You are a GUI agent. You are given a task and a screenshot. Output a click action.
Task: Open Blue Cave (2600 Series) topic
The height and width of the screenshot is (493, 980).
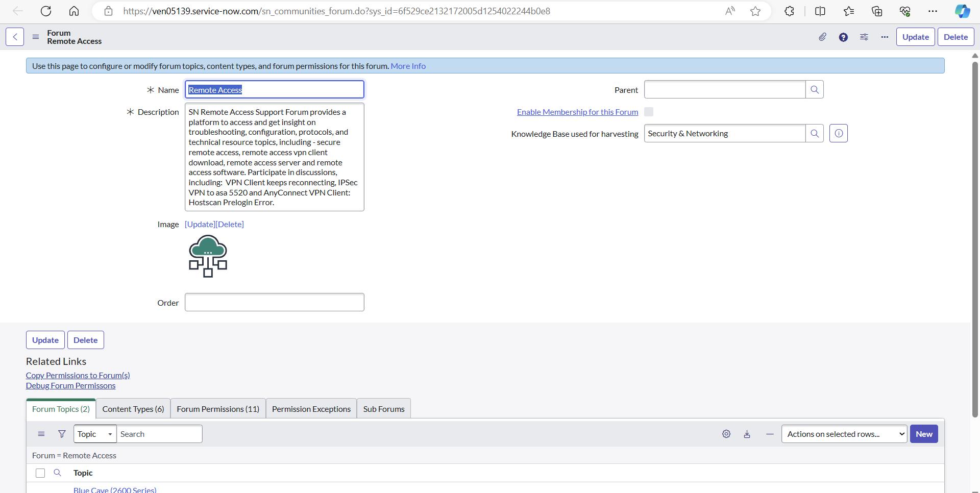[115, 489]
